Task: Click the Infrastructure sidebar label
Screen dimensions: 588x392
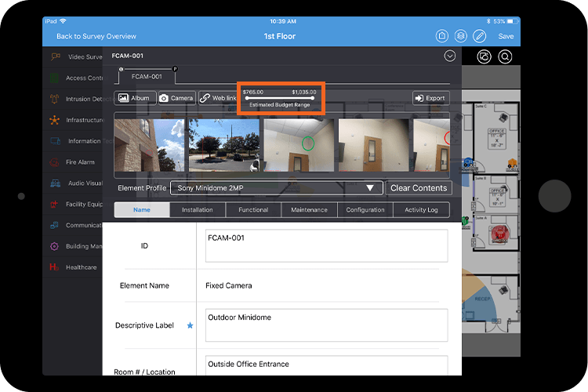Action: (85, 120)
